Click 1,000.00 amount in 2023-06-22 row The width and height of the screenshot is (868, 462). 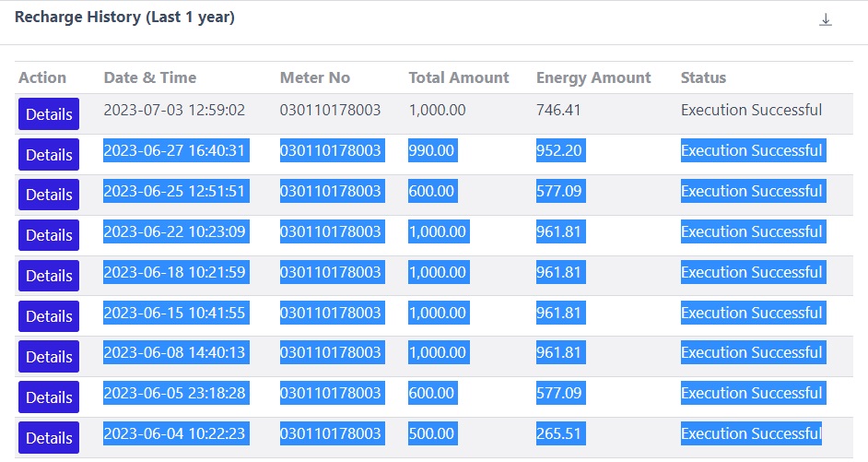[x=439, y=231]
